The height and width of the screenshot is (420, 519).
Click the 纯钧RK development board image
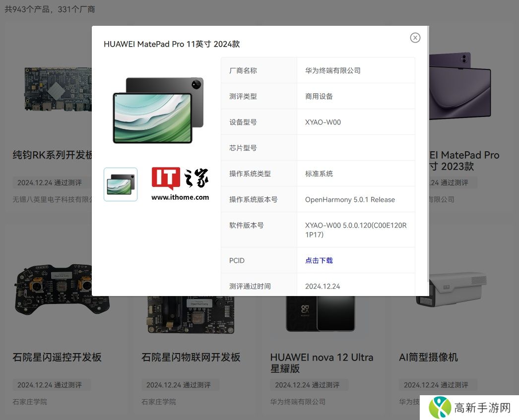click(56, 90)
